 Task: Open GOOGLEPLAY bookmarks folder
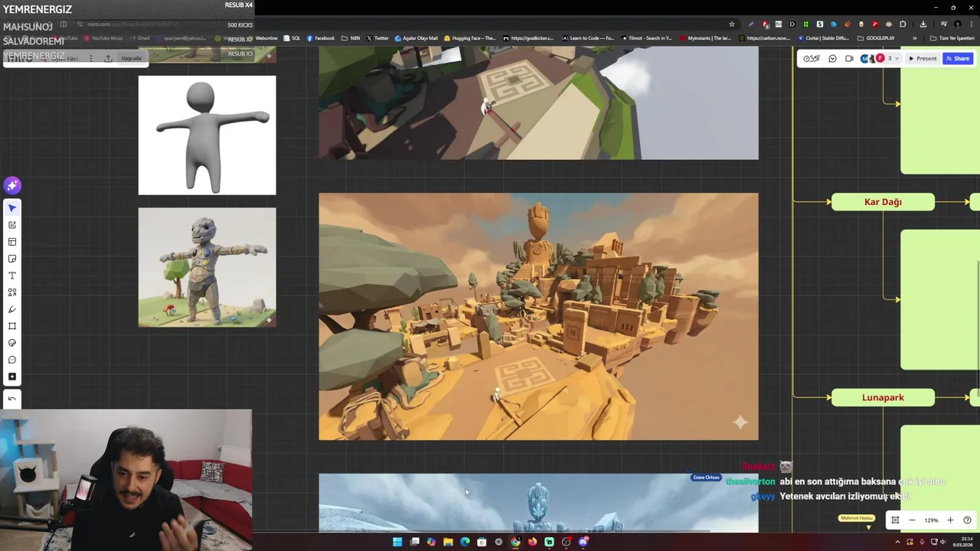click(876, 38)
